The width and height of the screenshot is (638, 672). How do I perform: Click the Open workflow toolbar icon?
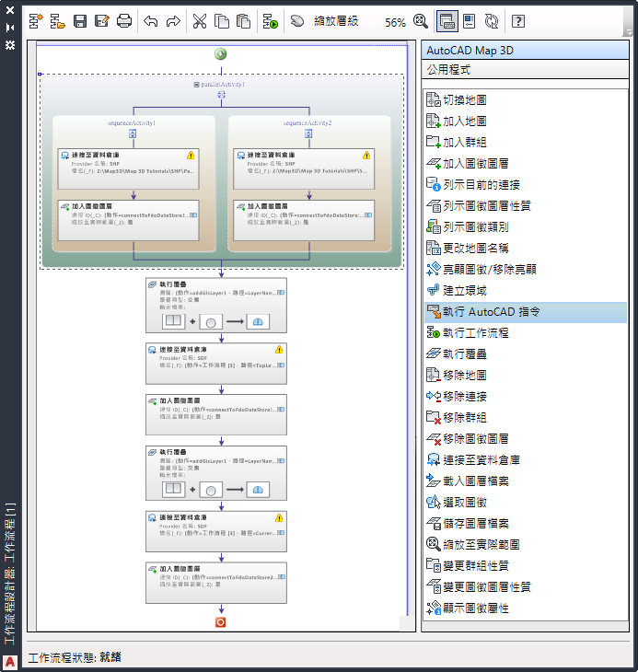click(x=57, y=21)
